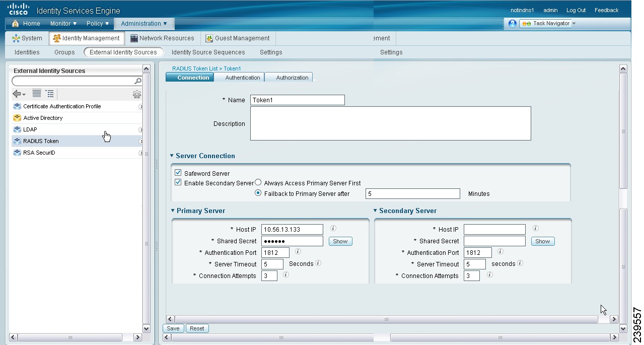Click info icon next to Secondary Authentication Port

click(500, 251)
